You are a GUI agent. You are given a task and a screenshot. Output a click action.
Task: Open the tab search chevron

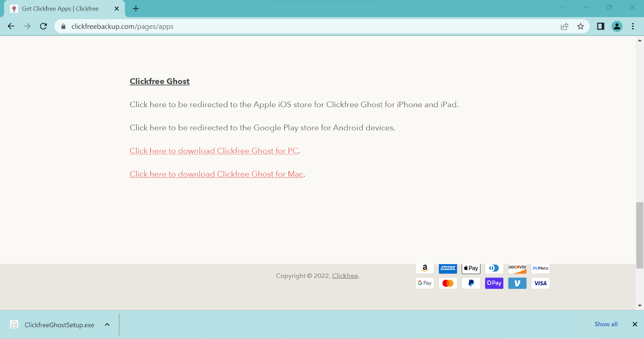[x=563, y=8]
